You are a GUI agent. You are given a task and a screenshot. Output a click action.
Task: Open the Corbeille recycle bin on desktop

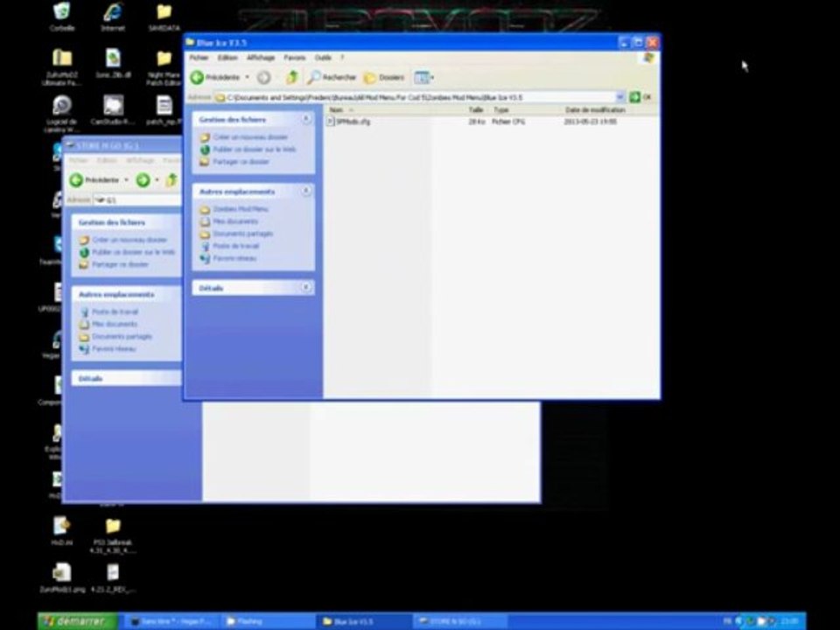(61, 16)
